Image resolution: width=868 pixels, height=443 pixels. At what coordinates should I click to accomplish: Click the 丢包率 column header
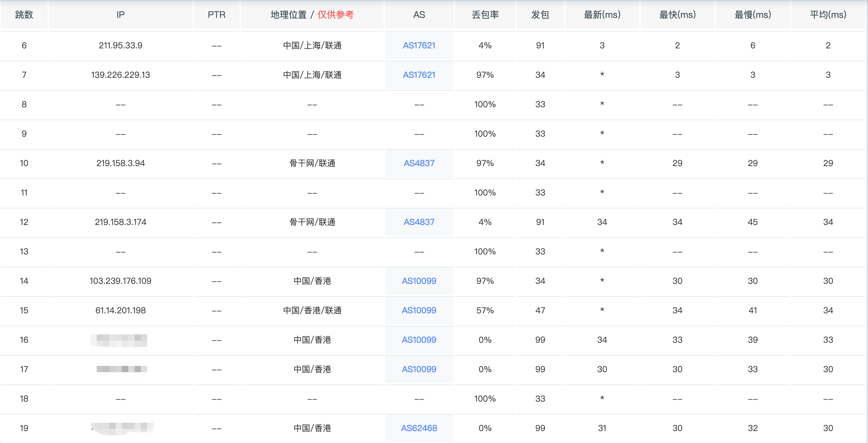coord(485,15)
